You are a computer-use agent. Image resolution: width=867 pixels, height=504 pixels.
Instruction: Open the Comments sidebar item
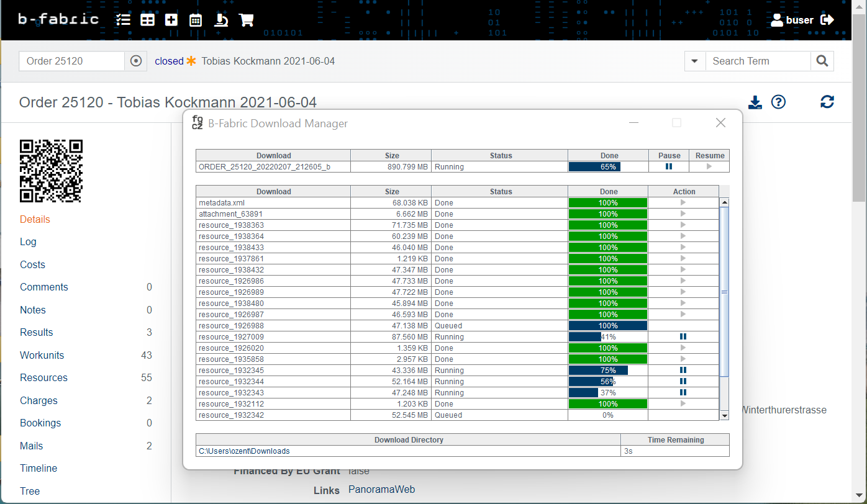44,287
